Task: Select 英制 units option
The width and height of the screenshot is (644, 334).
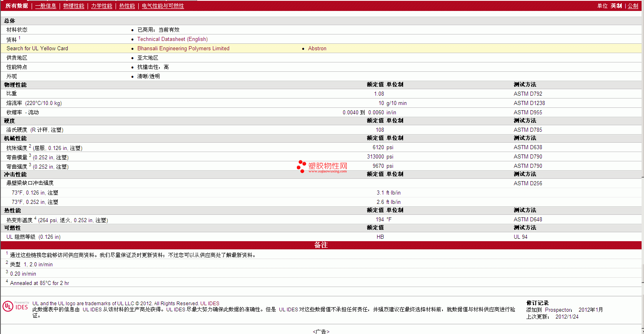Action: click(616, 6)
